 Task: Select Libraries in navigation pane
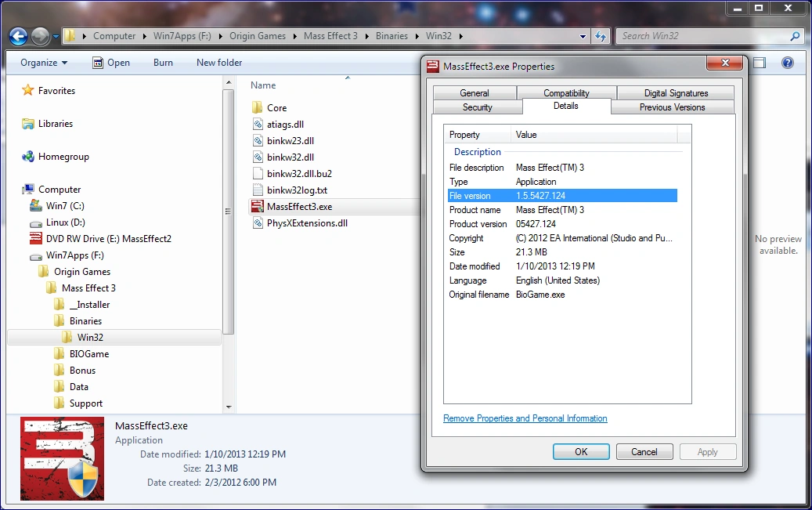pos(47,124)
